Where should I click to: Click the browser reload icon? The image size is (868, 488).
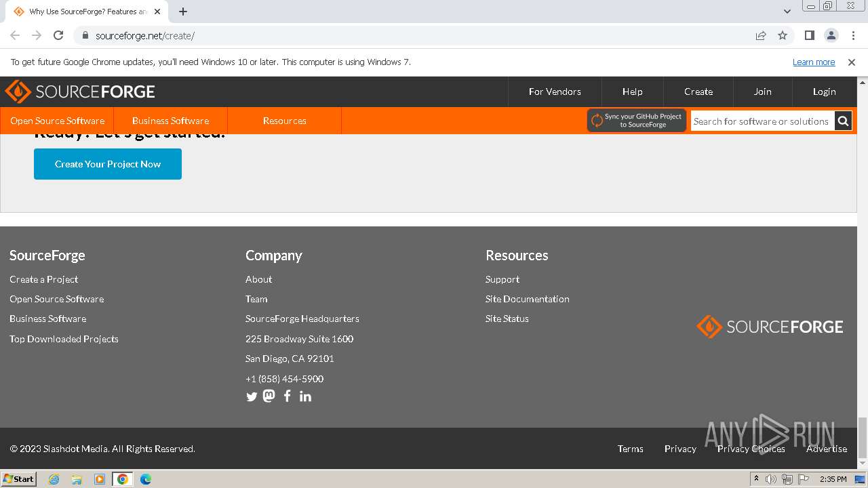[58, 35]
